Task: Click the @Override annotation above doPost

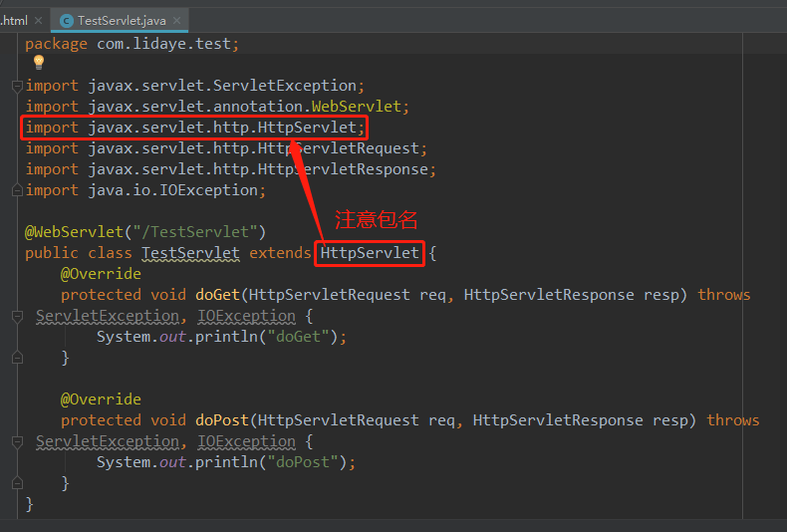Action: (101, 399)
